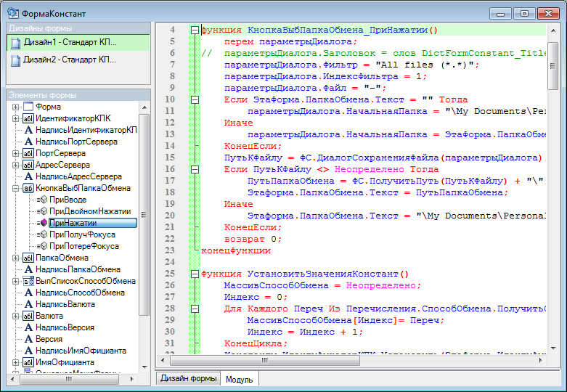Click line 22 code возврат 0

pos(253,239)
